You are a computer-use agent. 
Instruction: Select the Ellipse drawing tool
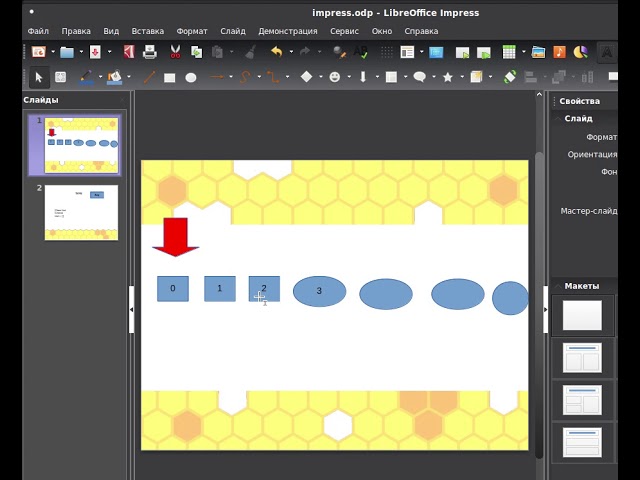point(191,77)
